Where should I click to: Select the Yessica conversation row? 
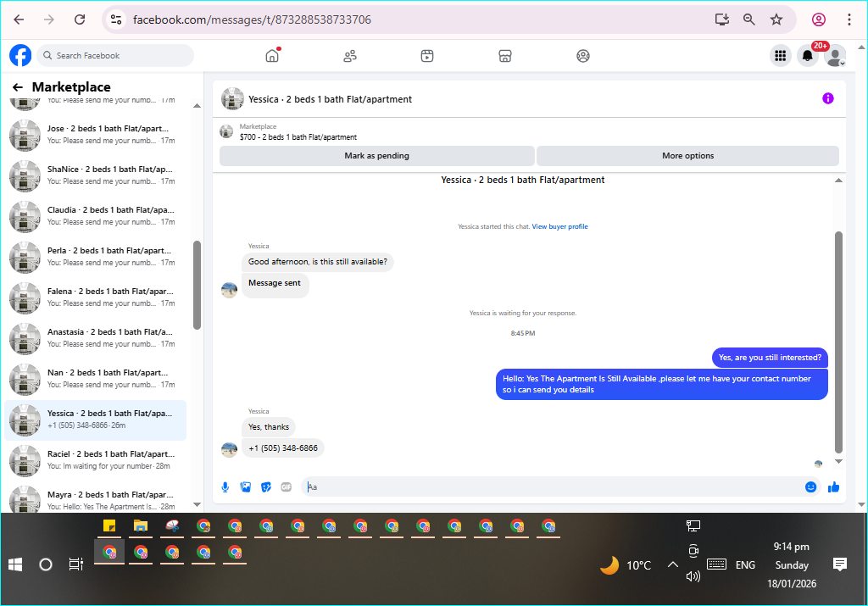click(95, 419)
